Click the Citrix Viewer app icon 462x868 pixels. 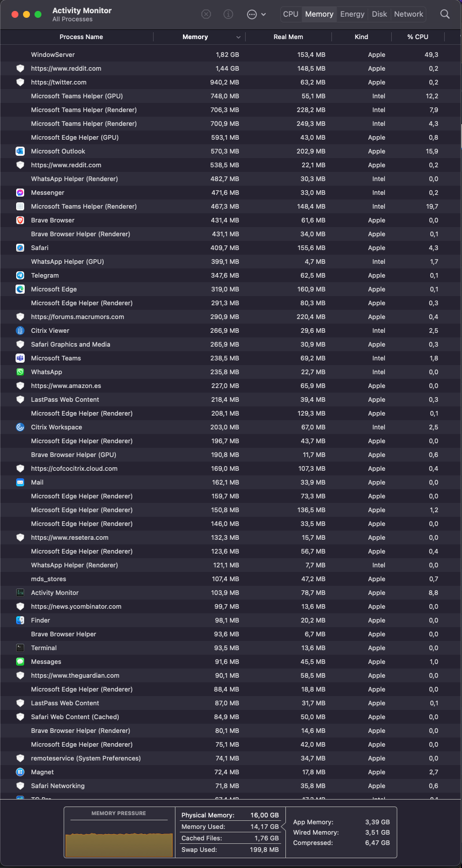coord(20,331)
